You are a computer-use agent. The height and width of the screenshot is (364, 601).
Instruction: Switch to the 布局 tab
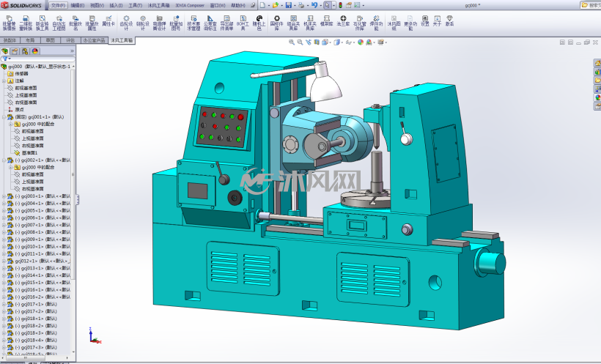(30, 40)
